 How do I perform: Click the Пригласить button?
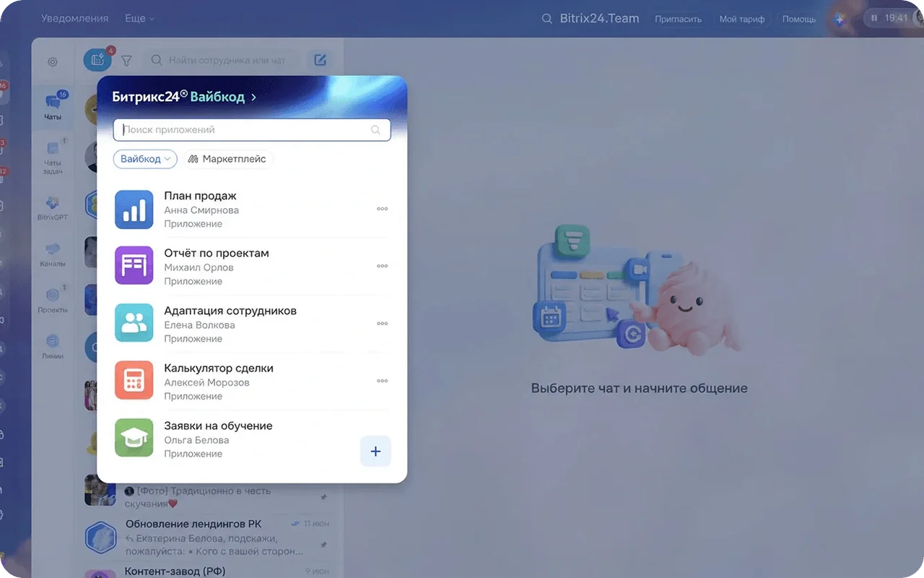[678, 19]
